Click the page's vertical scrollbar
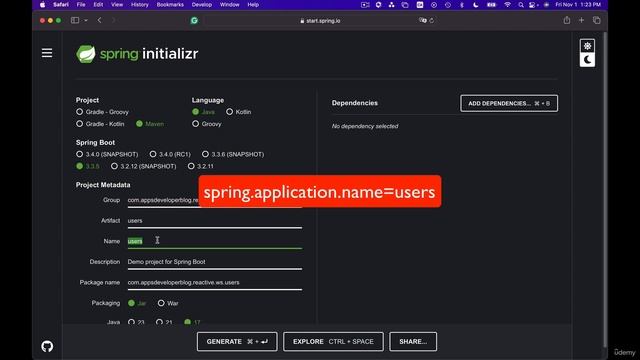Screen dimensions: 640x360 tap(605, 188)
